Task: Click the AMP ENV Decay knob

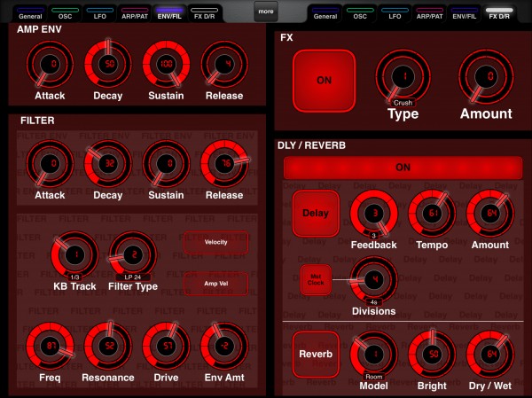Action: 108,64
